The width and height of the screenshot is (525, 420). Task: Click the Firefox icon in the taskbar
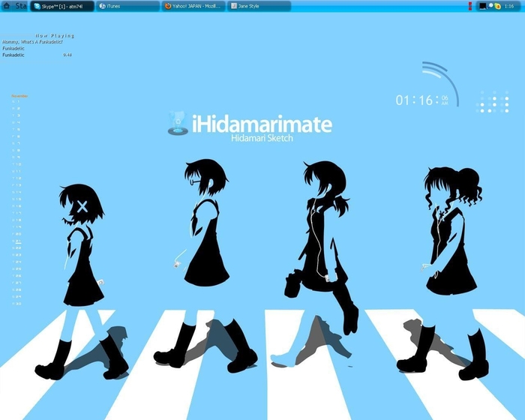click(x=168, y=6)
